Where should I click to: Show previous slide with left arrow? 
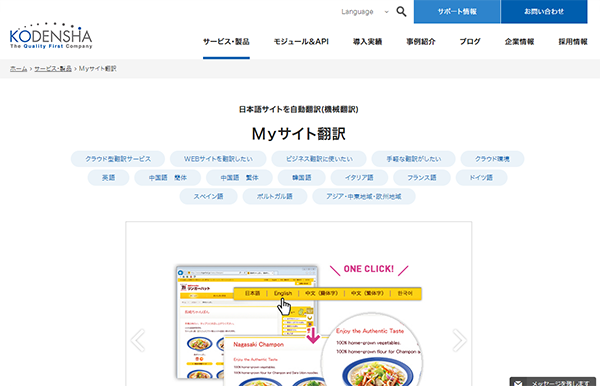[138, 340]
